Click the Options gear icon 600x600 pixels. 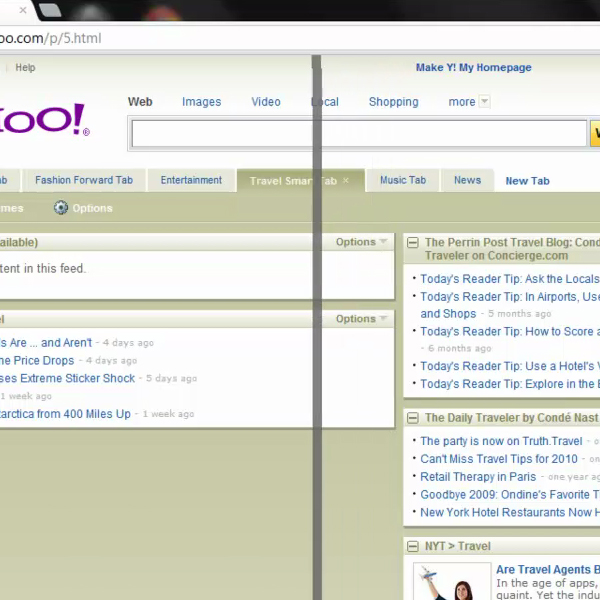[x=61, y=208]
